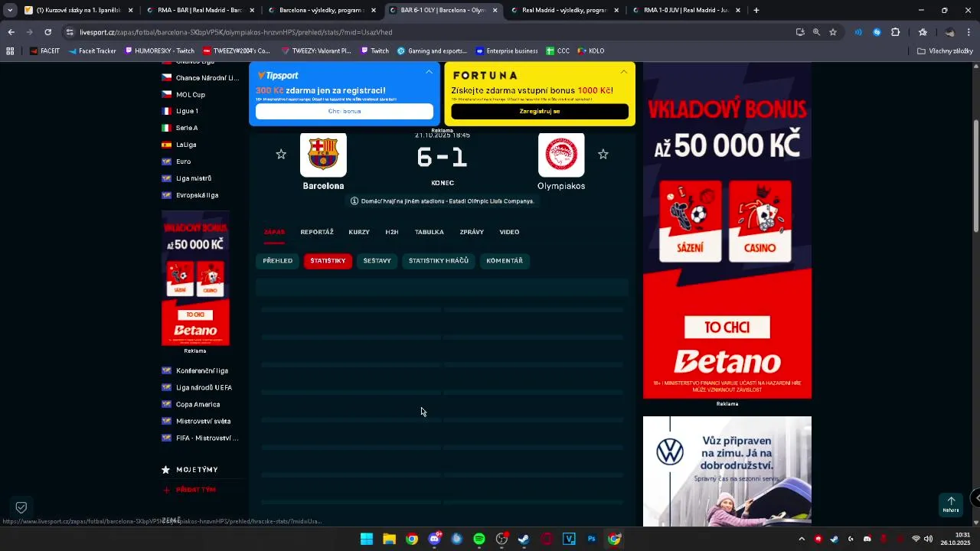Open Konferenční liga in sidebar

pos(195,371)
